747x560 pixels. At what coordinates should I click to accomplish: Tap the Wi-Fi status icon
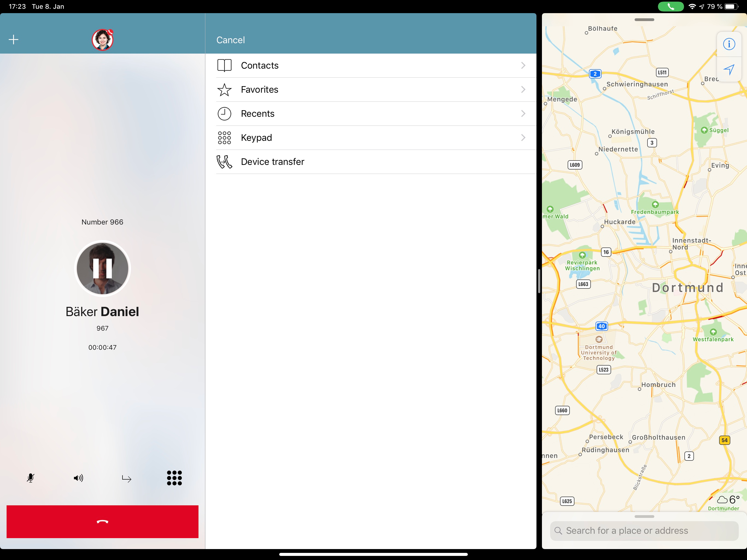[x=692, y=6]
